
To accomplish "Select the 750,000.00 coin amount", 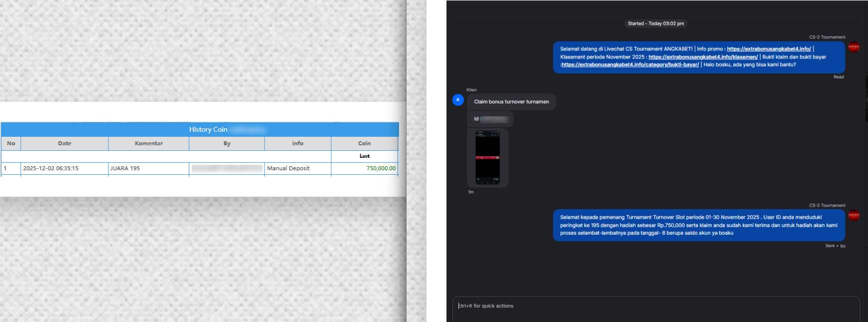I will [x=381, y=168].
